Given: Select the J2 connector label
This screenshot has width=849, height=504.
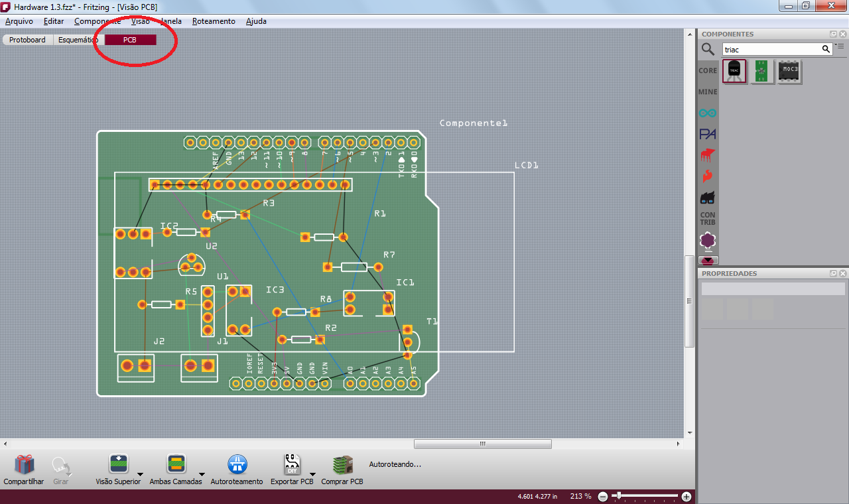Looking at the screenshot, I should pyautogui.click(x=159, y=342).
